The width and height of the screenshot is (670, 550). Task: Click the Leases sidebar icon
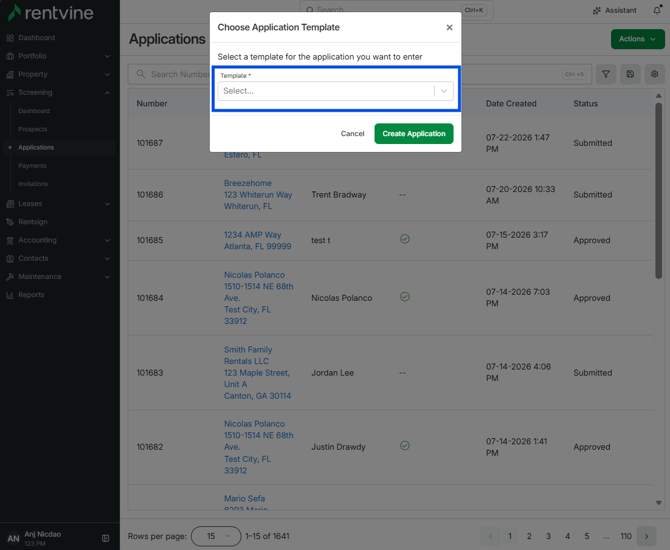click(x=10, y=204)
